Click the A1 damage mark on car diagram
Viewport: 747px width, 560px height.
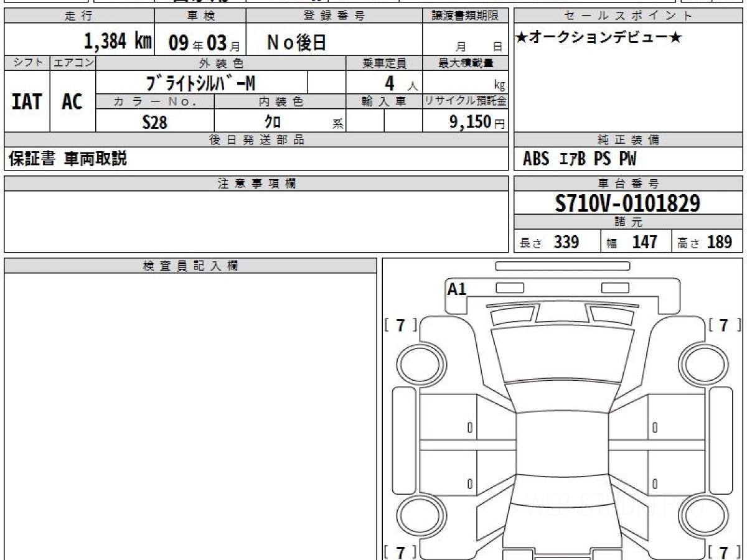457,289
